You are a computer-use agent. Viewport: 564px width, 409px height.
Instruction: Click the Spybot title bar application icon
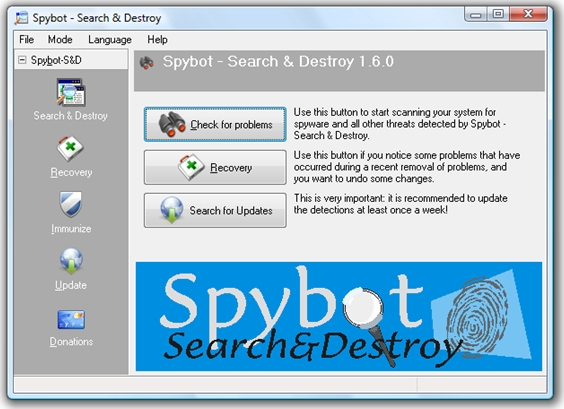click(21, 18)
